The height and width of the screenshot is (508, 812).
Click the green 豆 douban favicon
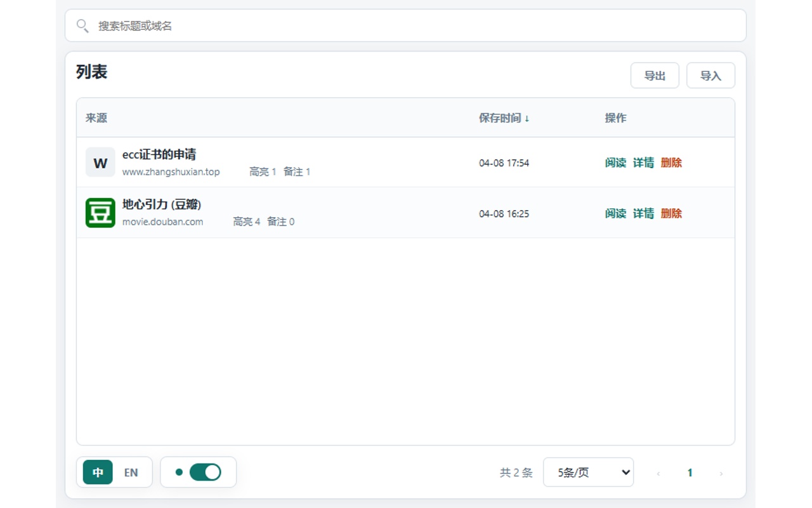coord(100,213)
